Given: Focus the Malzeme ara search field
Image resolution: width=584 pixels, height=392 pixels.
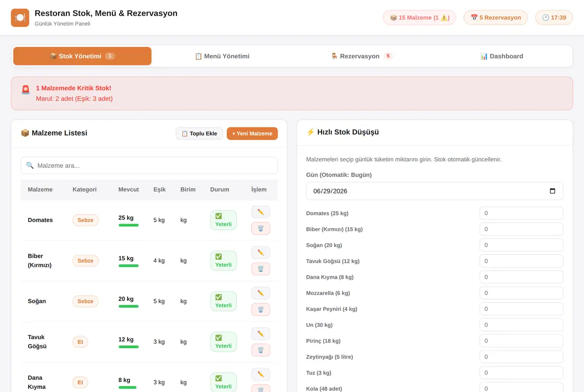Looking at the screenshot, I should [x=149, y=165].
